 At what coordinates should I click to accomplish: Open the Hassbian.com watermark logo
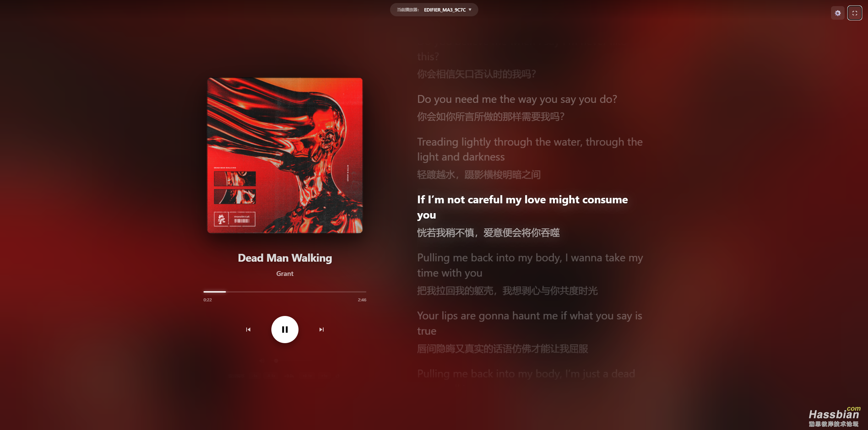(x=834, y=417)
